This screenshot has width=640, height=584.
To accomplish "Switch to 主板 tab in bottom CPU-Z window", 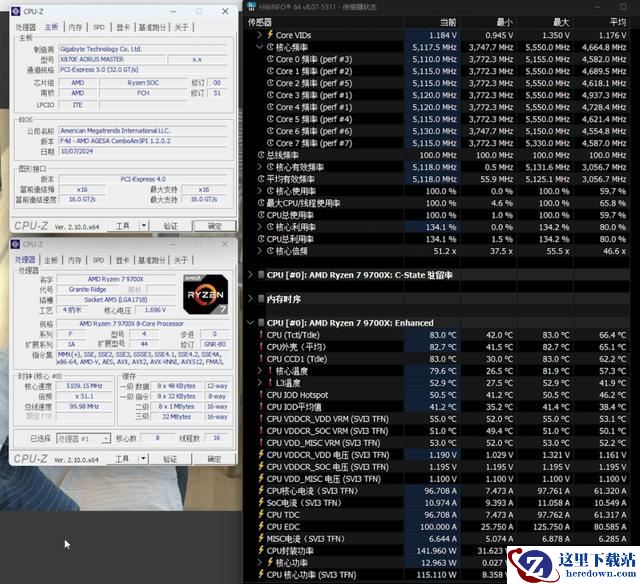I will click(x=51, y=260).
